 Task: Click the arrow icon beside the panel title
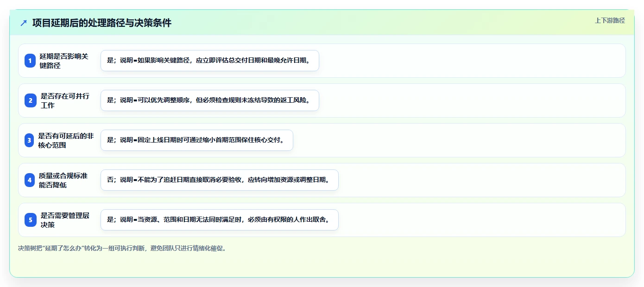(x=24, y=23)
